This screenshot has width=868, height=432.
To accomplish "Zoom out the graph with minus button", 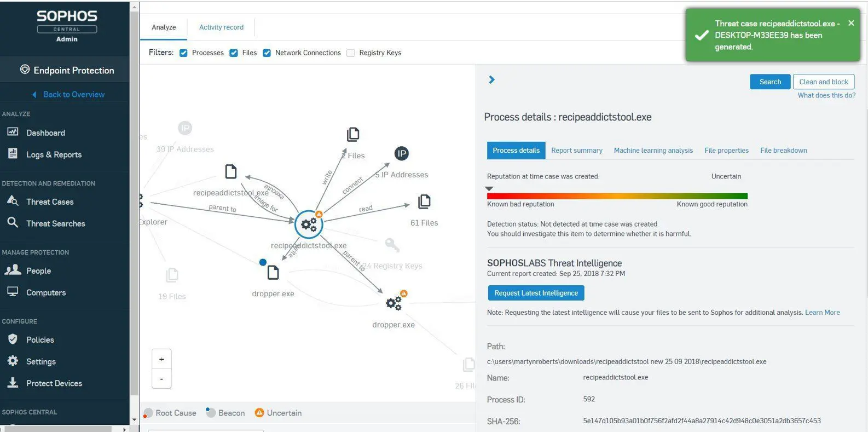I will click(x=161, y=378).
